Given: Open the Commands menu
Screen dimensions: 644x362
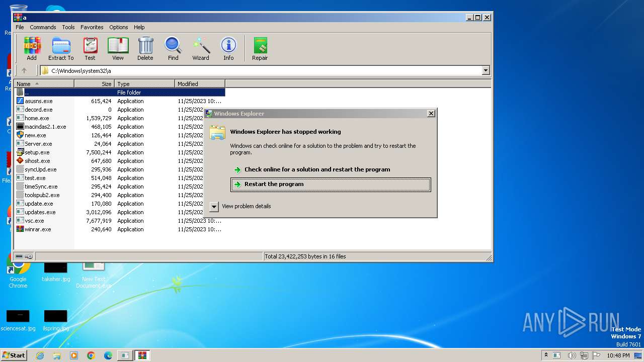Looking at the screenshot, I should pyautogui.click(x=43, y=27).
